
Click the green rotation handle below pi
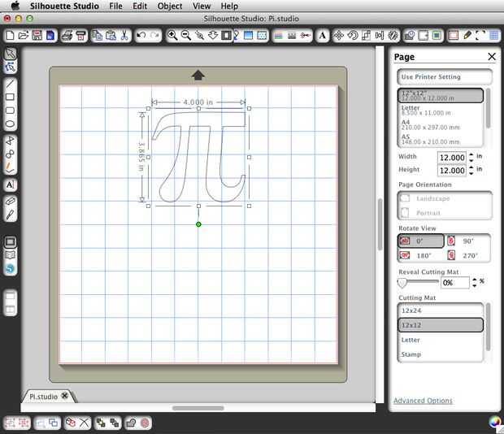pos(198,224)
